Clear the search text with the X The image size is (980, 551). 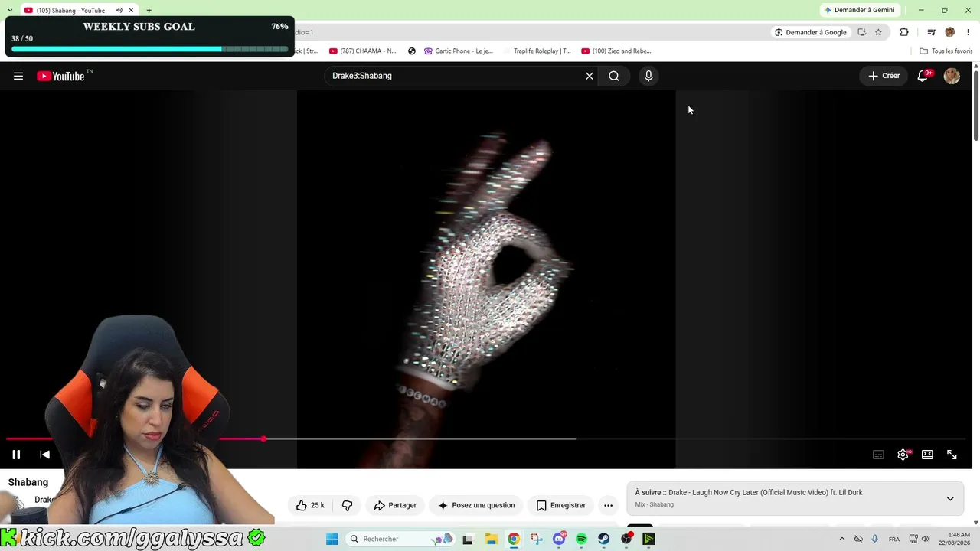tap(590, 76)
